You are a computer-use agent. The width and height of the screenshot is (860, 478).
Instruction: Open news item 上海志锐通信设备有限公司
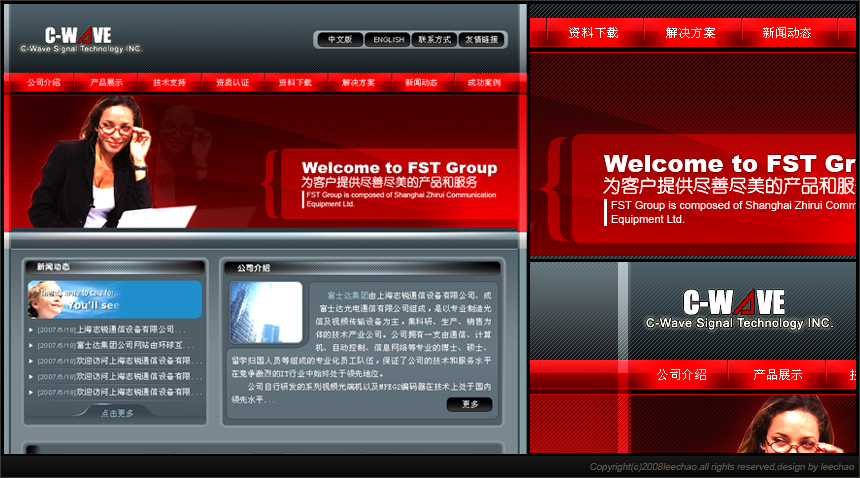click(x=131, y=329)
